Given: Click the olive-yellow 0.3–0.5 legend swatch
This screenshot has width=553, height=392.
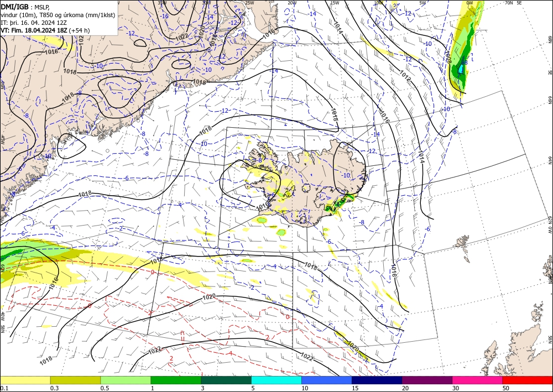Looking at the screenshot, I should pos(75,380).
